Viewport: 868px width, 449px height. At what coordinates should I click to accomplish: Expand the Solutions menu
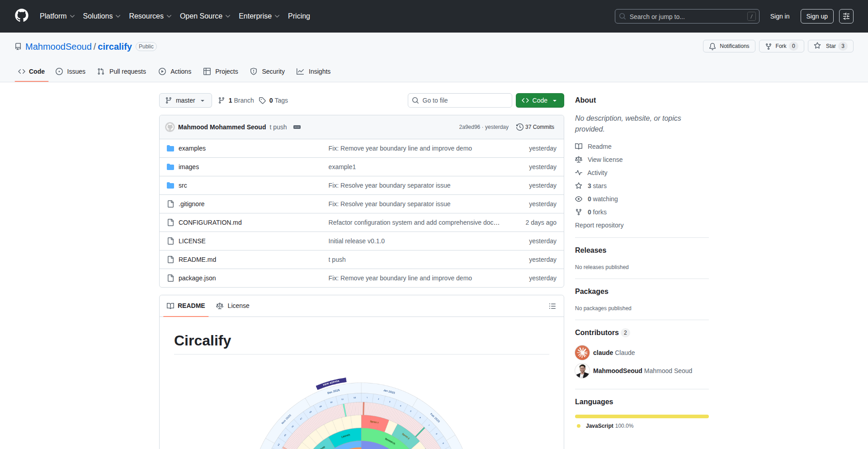coord(102,16)
